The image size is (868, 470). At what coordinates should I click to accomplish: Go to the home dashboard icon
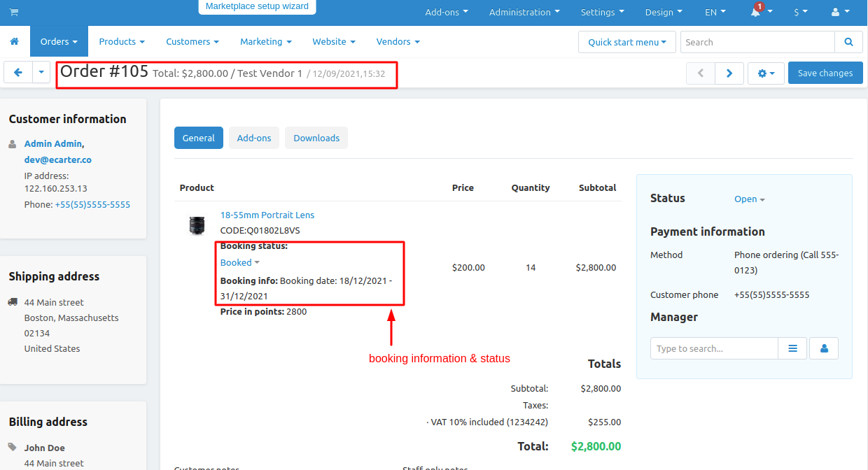pos(14,42)
